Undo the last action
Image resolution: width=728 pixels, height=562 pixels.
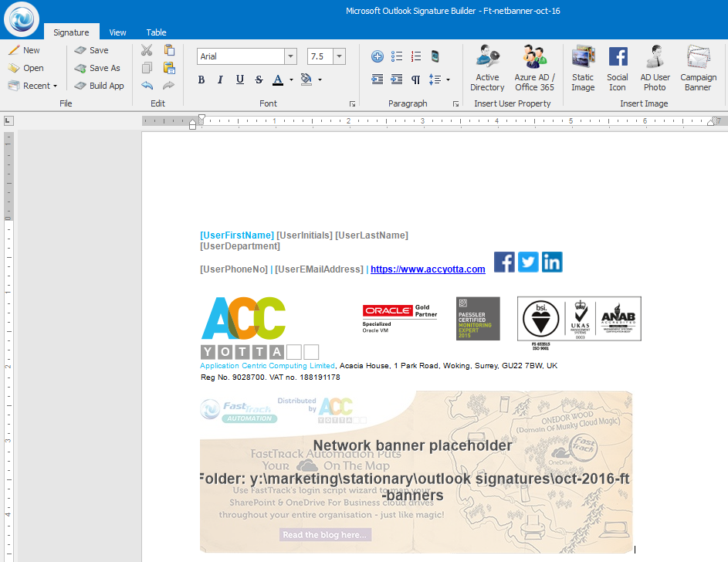pyautogui.click(x=147, y=86)
